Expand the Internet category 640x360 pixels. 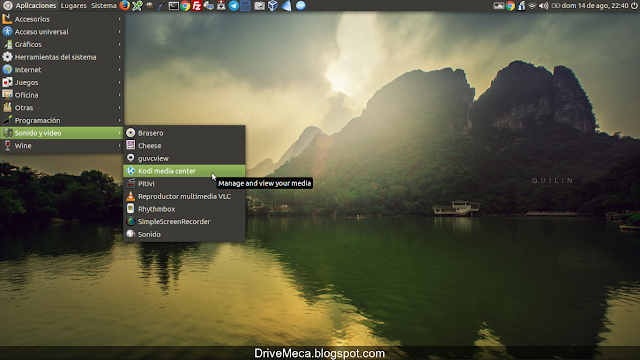point(62,70)
